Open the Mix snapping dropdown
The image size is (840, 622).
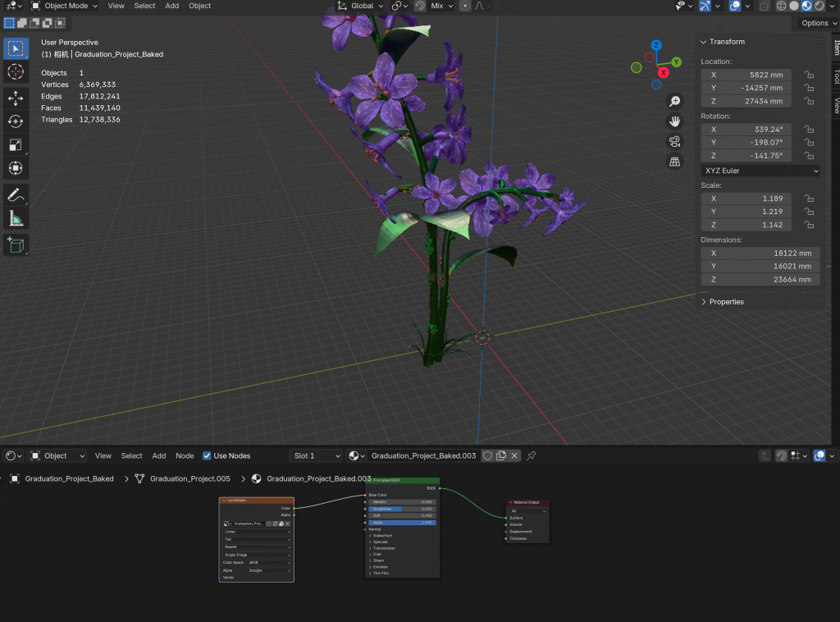pyautogui.click(x=442, y=6)
